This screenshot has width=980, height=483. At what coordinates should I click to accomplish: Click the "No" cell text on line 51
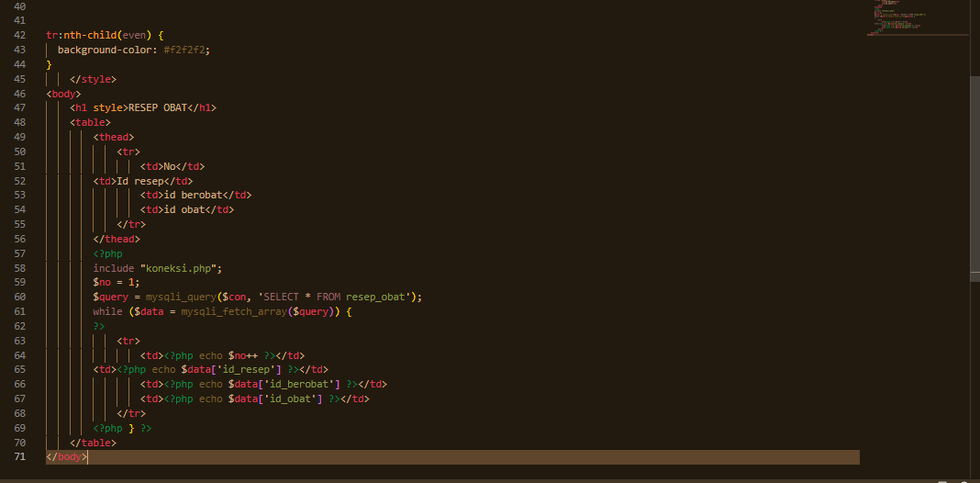[170, 166]
